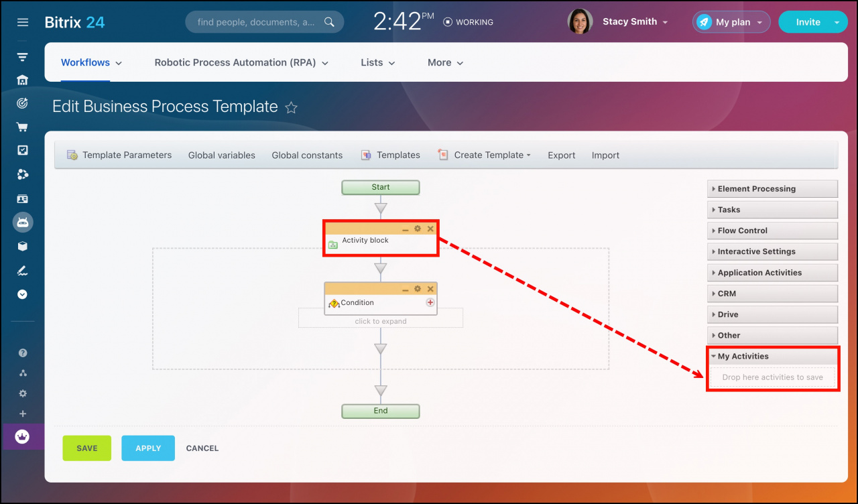
Task: Open the sidebar settings gear
Action: pos(22,393)
